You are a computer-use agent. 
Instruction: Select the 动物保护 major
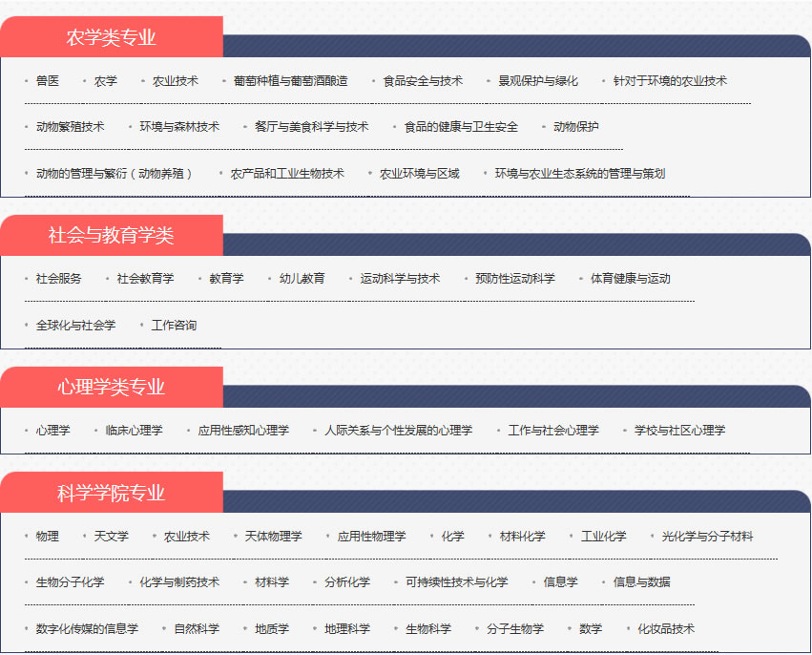[x=576, y=127]
